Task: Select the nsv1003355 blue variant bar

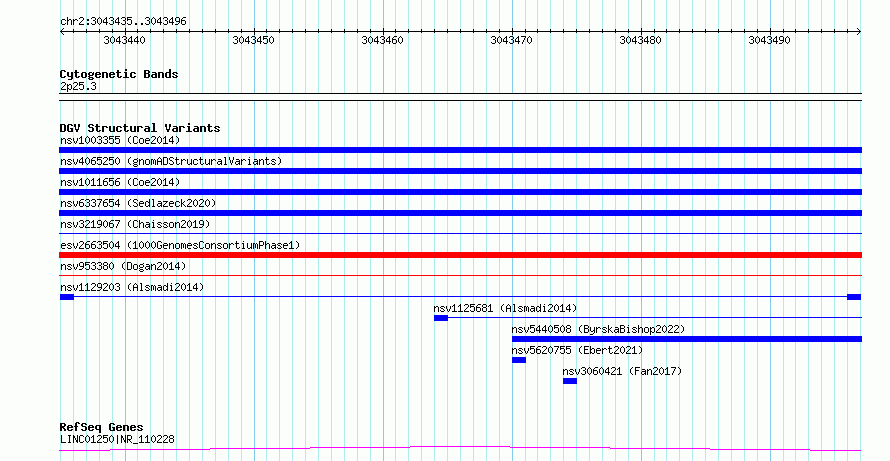Action: click(x=460, y=150)
